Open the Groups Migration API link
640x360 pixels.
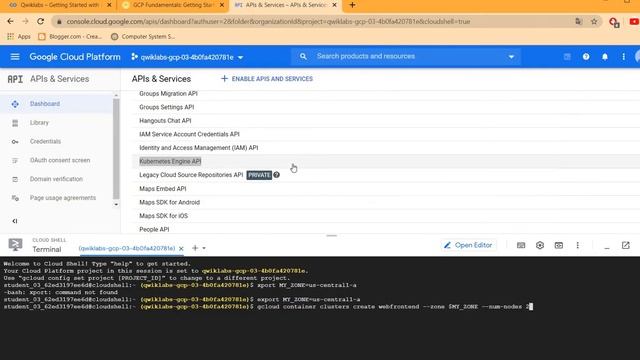[x=168, y=93]
